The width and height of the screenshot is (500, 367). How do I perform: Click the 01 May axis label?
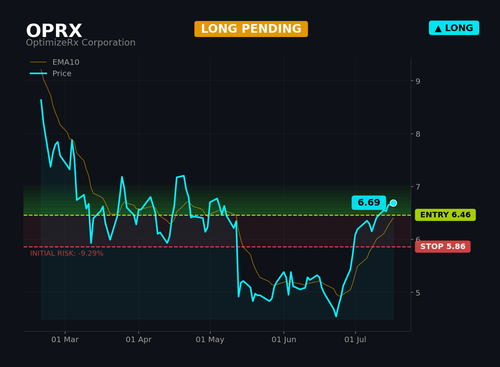(x=210, y=340)
